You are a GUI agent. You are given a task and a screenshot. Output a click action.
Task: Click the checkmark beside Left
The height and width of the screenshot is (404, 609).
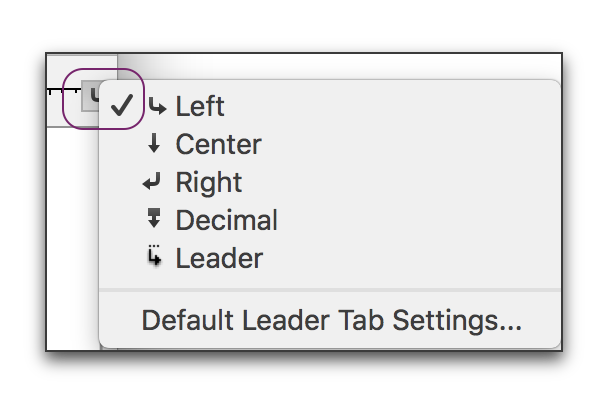click(122, 105)
